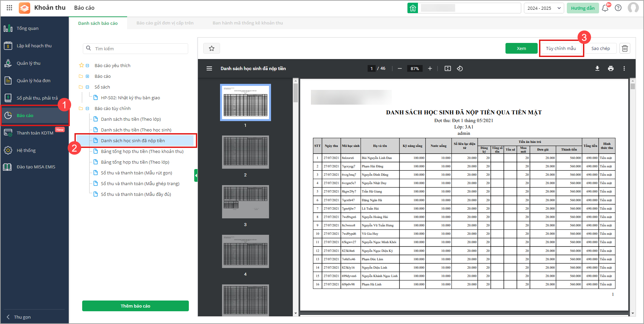Image resolution: width=644 pixels, height=324 pixels.
Task: Click the fit to page icon
Action: pyautogui.click(x=447, y=68)
